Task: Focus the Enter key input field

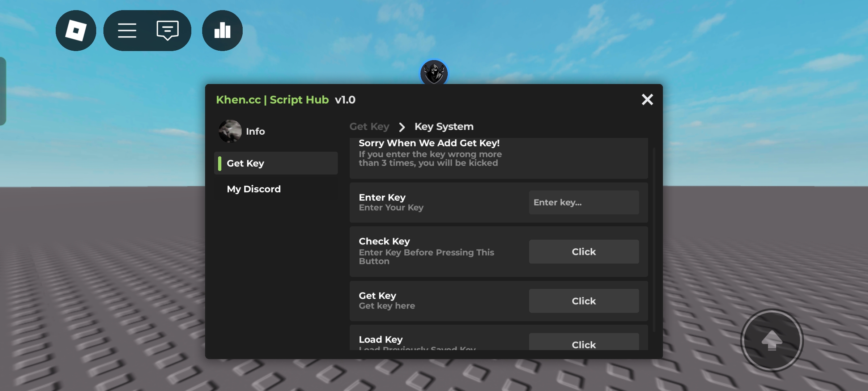Action: (x=584, y=202)
